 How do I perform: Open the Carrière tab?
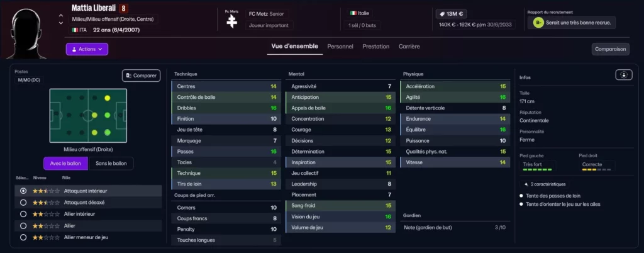point(409,47)
